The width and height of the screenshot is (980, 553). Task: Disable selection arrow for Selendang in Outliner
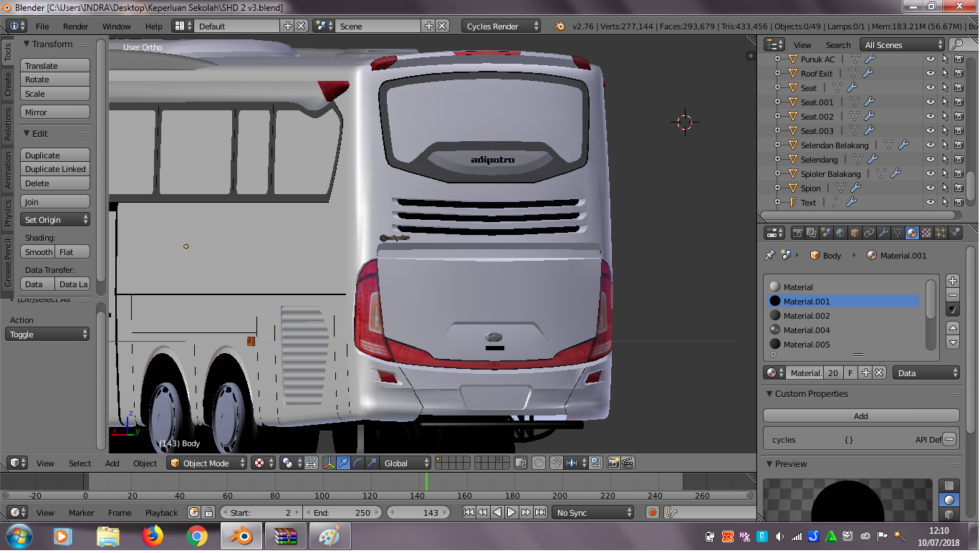click(945, 159)
